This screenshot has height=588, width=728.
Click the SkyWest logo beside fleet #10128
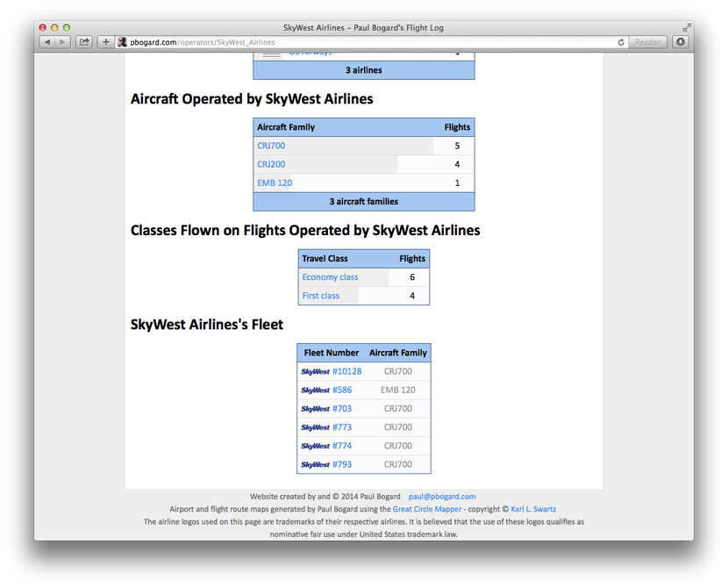coord(315,371)
